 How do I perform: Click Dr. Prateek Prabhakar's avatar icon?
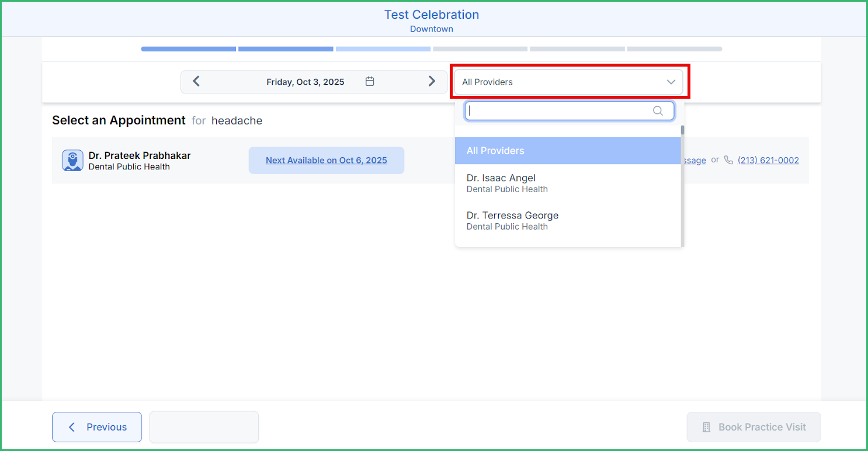coord(72,160)
